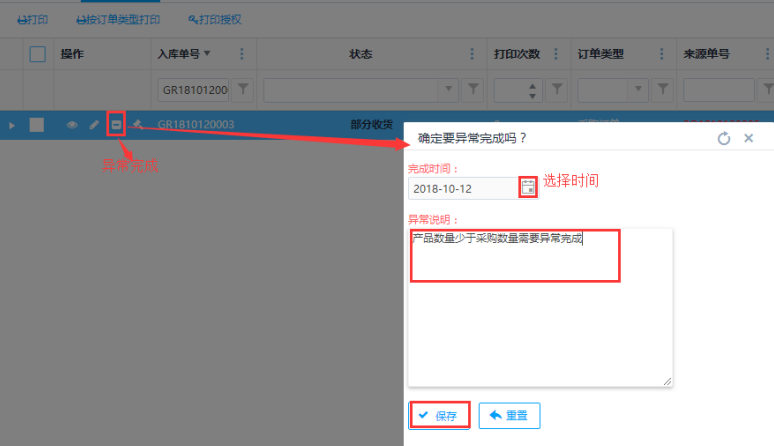Check the row checkbox for GR1810120003
This screenshot has width=774, height=446.
click(37, 125)
